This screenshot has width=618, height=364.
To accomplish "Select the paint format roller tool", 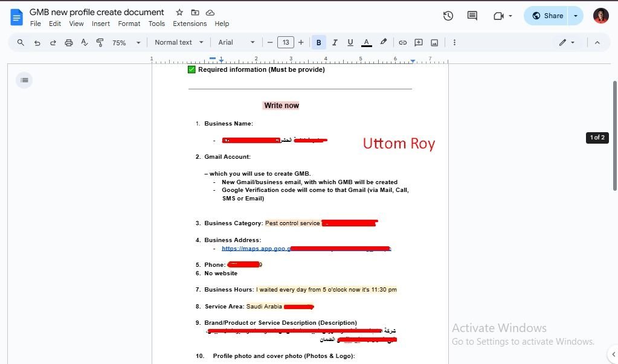I will tap(100, 43).
